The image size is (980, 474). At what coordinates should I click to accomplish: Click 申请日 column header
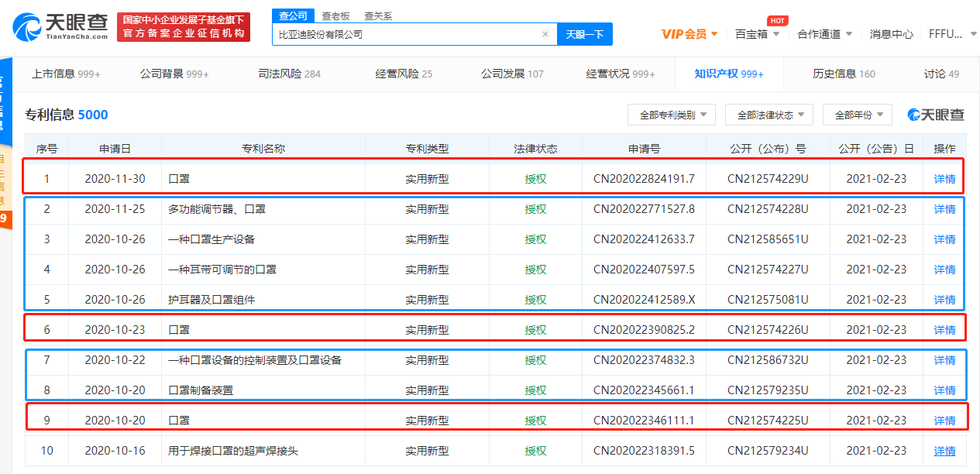tap(115, 149)
